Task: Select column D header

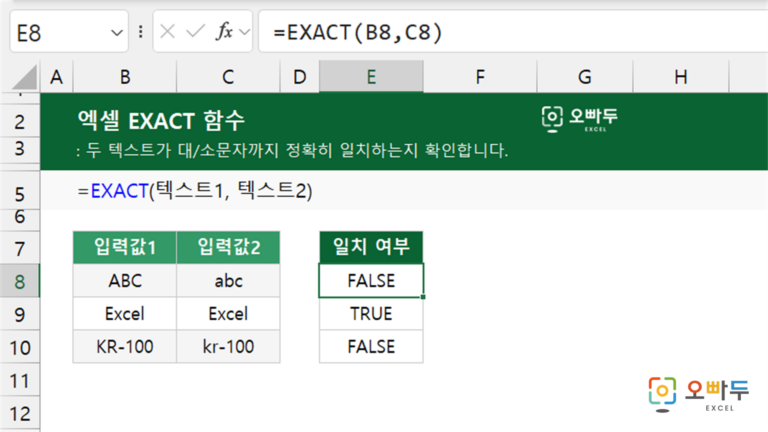Action: [x=300, y=77]
